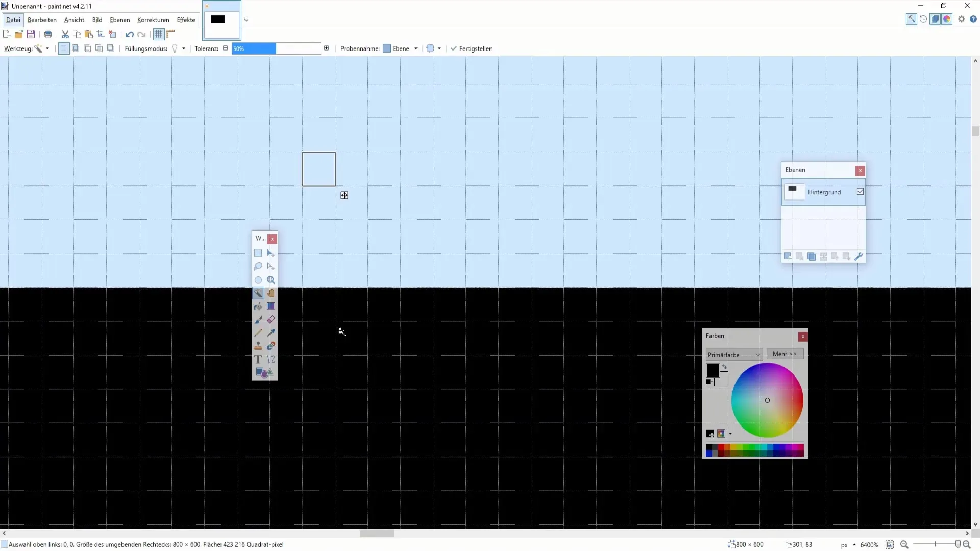Select the Zoom tool in Tools window

point(271,280)
